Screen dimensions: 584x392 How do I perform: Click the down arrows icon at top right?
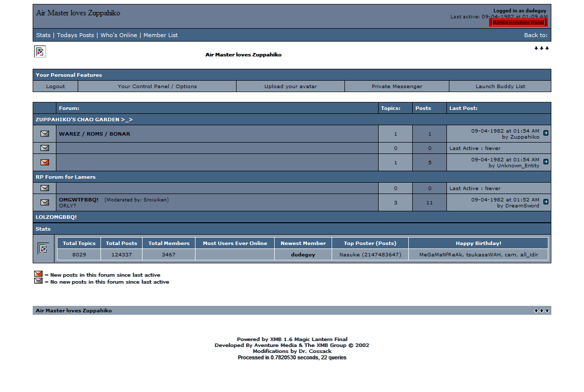(x=541, y=48)
